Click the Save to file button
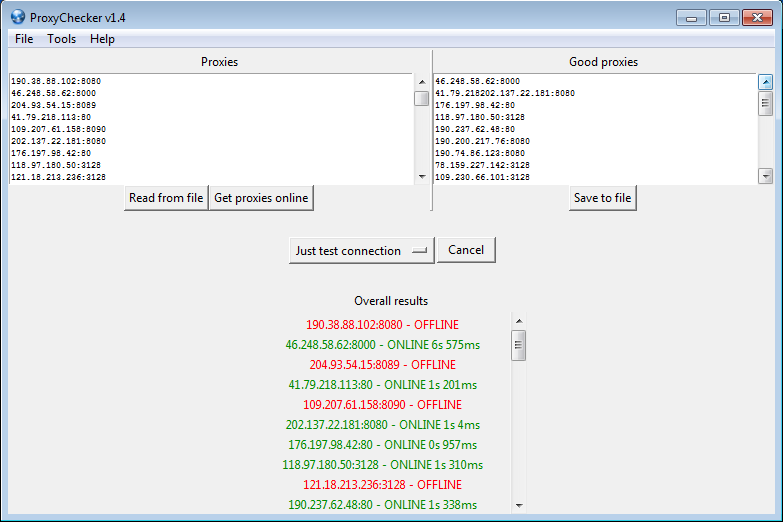This screenshot has width=783, height=522. 602,198
